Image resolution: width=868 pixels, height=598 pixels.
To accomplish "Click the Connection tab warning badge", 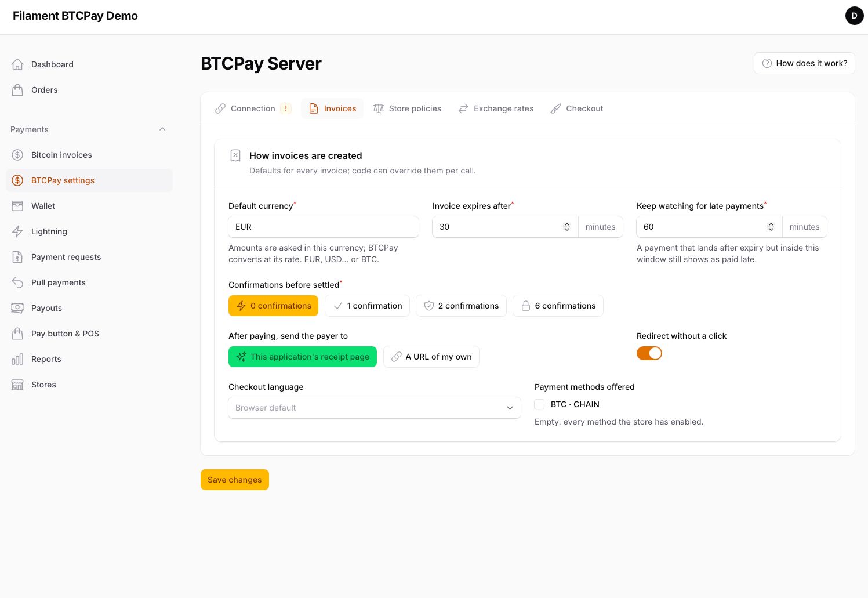I will (286, 108).
